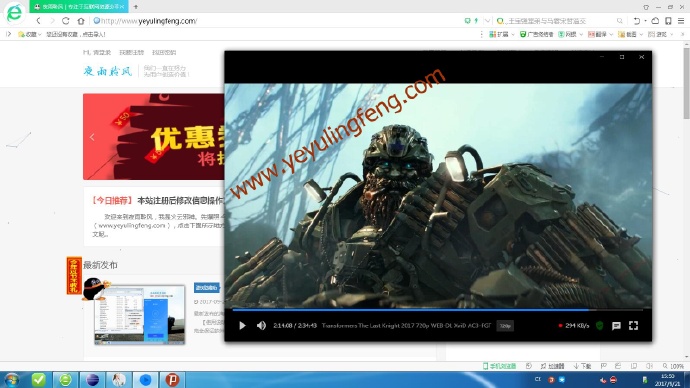690x388 pixels.
Task: Open a new browser tab
Action: (x=136, y=7)
